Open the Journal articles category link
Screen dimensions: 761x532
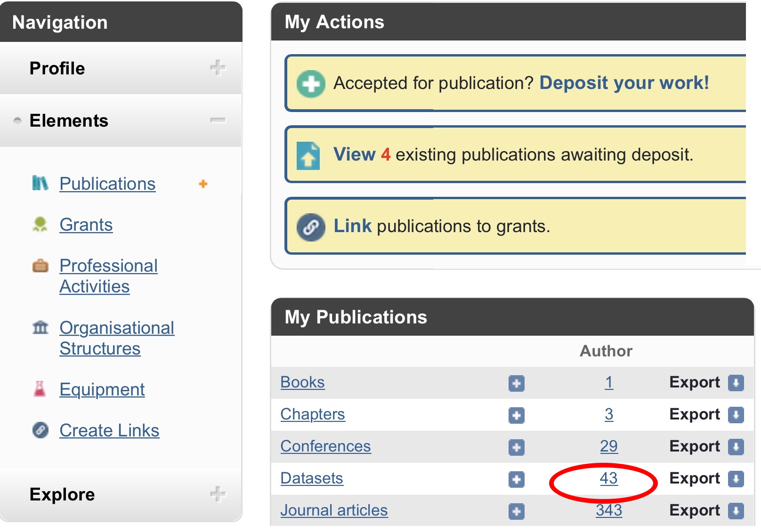point(334,510)
